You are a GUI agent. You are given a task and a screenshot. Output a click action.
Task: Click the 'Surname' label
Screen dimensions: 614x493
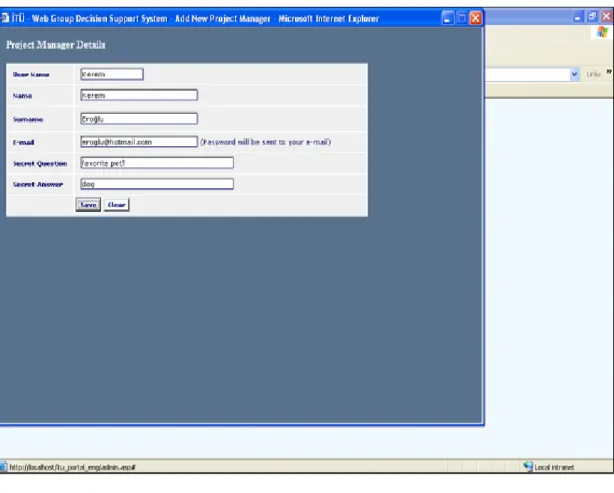(28, 119)
